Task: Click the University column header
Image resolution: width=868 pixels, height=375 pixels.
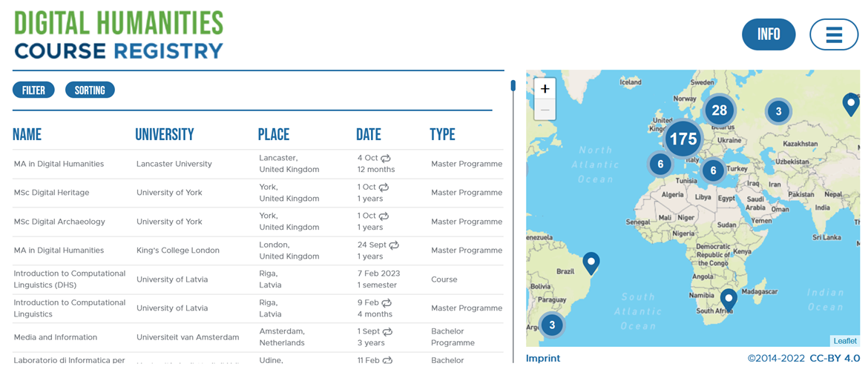Action: [x=164, y=135]
